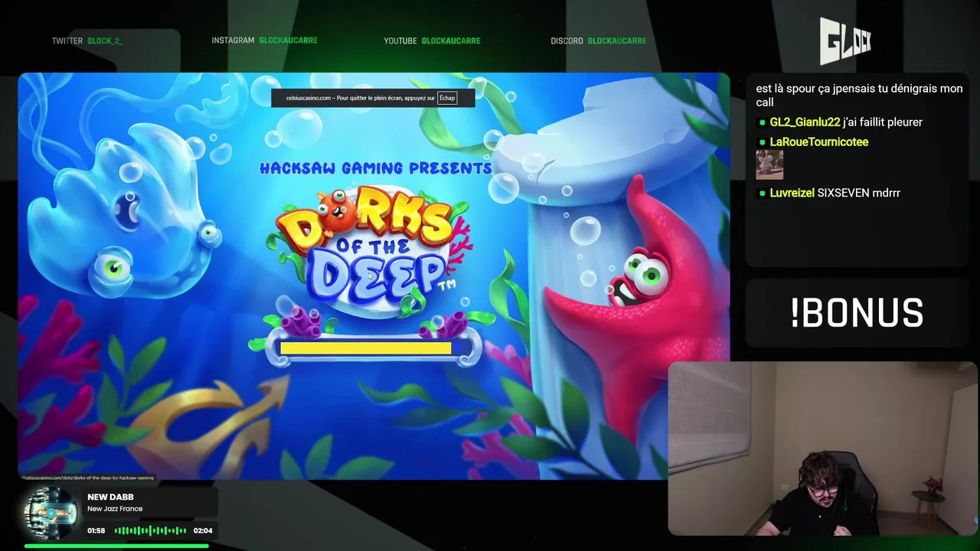
Task: Click the green song progress line
Action: point(116,546)
